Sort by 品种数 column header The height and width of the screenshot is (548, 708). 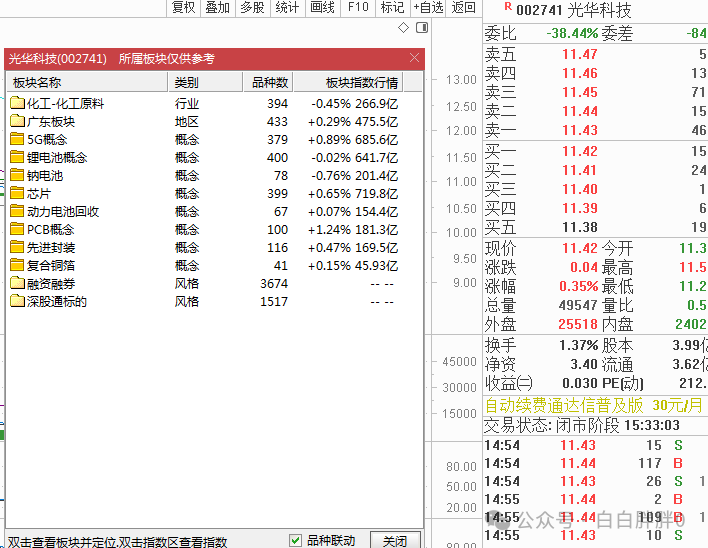tap(268, 82)
